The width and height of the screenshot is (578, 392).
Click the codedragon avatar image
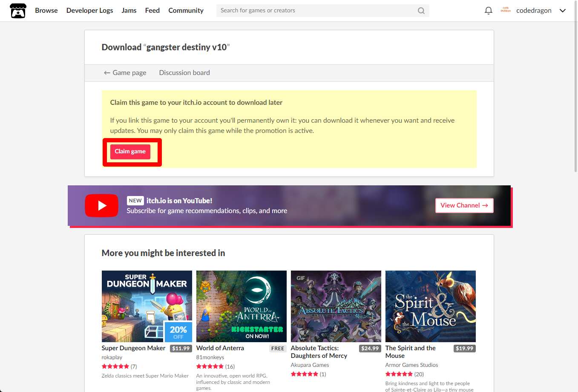click(506, 10)
